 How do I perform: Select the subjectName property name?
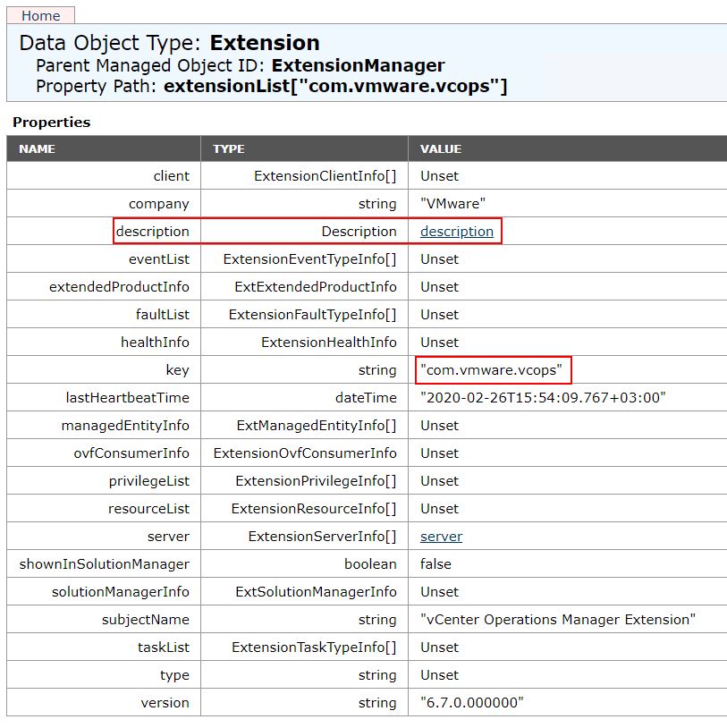[x=146, y=620]
